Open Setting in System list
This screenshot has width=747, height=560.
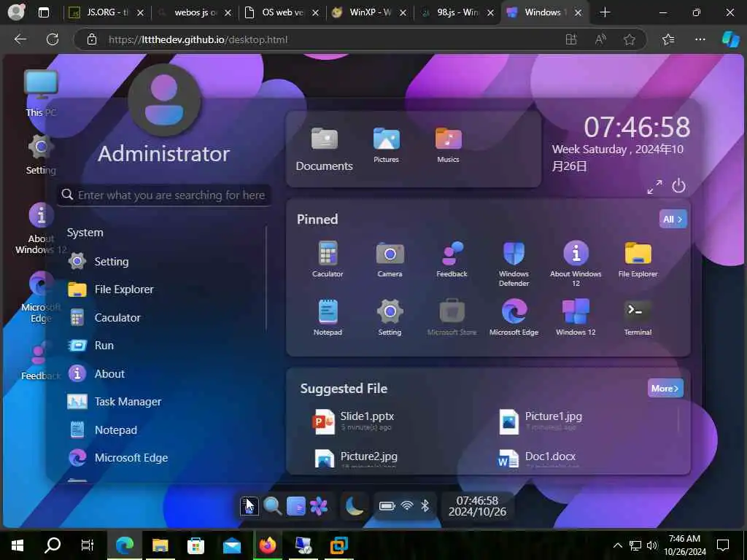(164, 262)
